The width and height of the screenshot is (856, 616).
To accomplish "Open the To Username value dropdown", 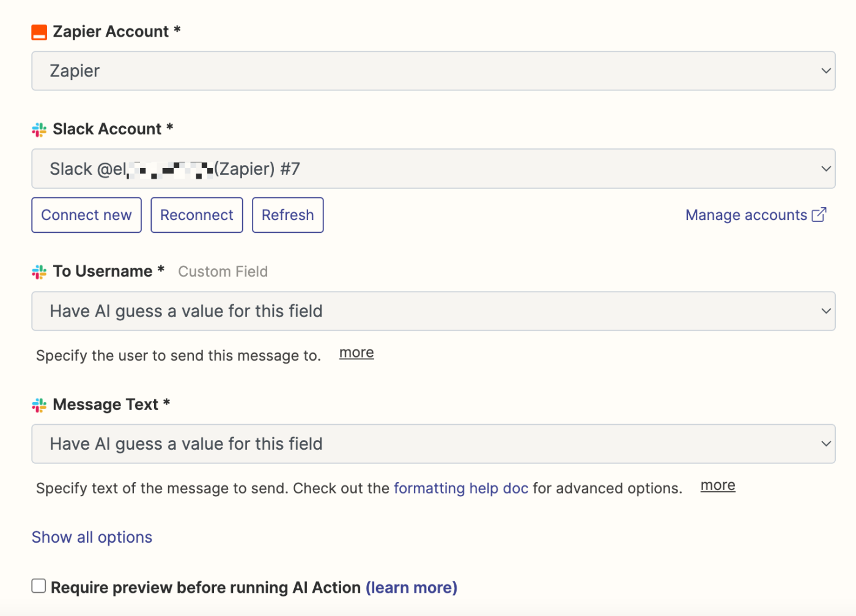I will tap(434, 311).
